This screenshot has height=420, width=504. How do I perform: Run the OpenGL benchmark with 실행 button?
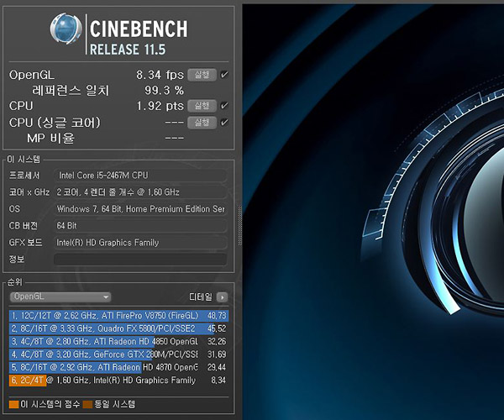coord(202,75)
